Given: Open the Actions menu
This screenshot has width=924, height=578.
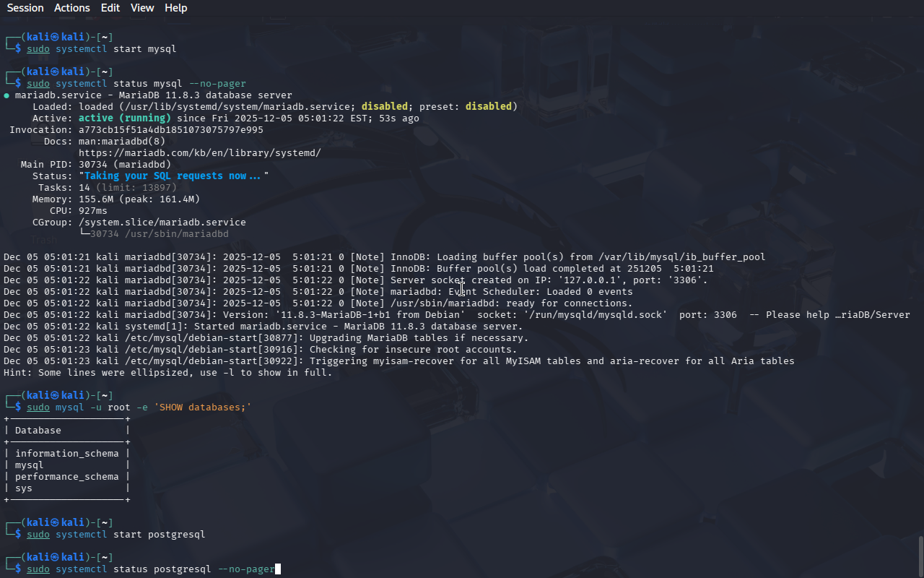Looking at the screenshot, I should click(72, 8).
